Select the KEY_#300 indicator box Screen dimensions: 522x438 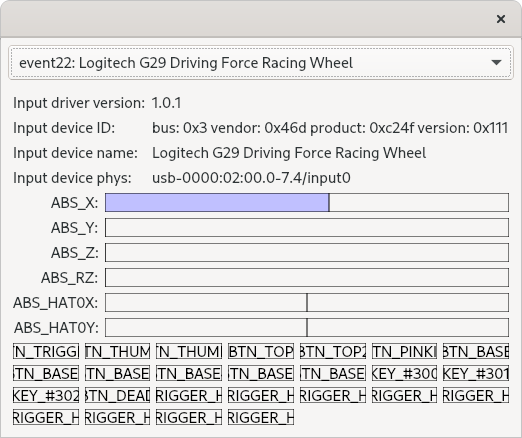pos(404,373)
